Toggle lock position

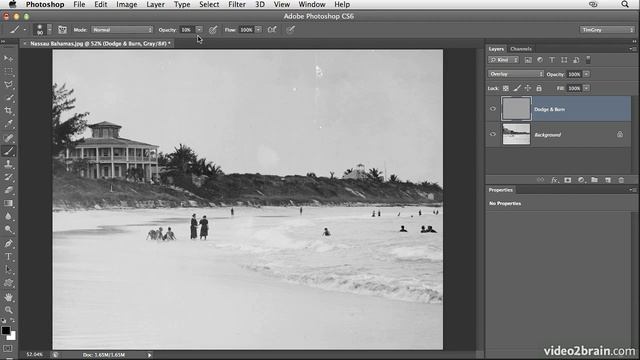coord(528,88)
